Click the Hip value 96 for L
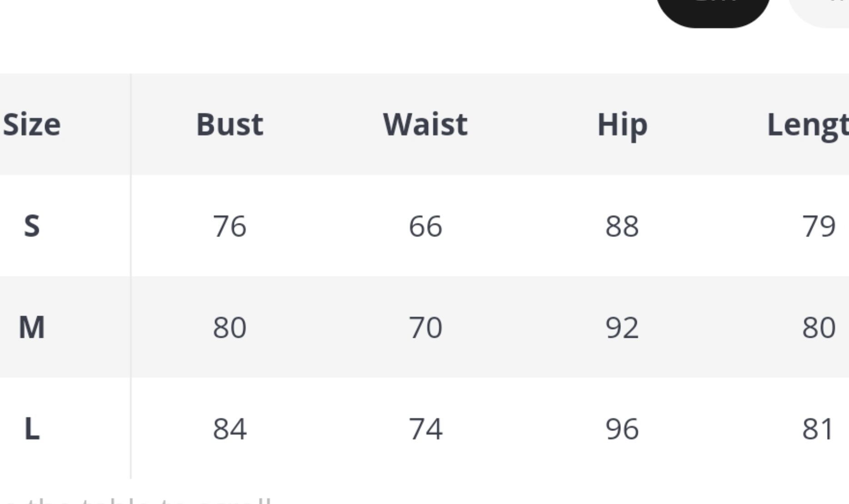This screenshot has height=504, width=849. (622, 429)
